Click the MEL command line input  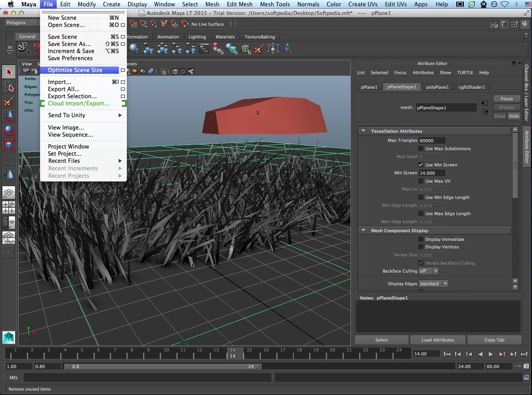(x=147, y=378)
